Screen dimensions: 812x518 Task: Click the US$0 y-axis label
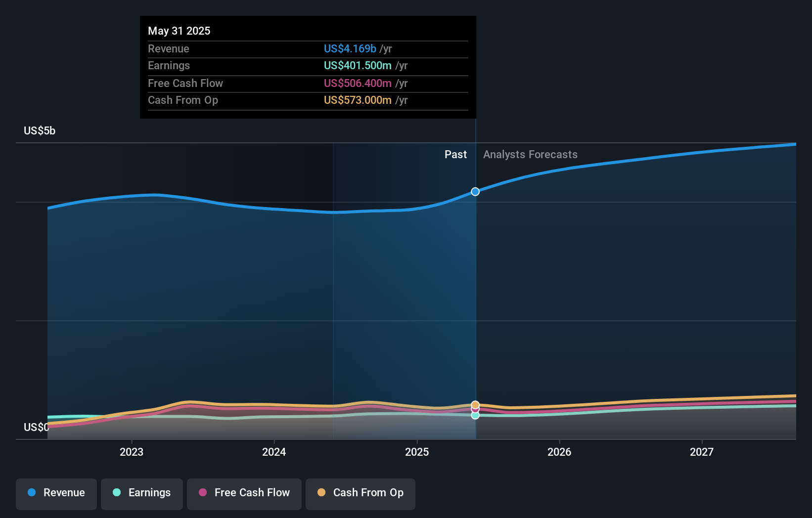37,427
